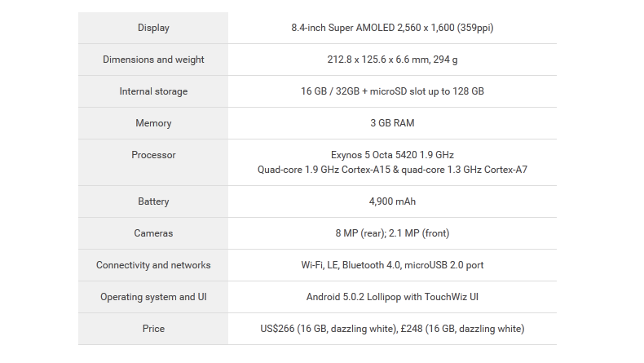Click the Connectivity and networks label
The height and width of the screenshot is (363, 644).
tap(153, 265)
